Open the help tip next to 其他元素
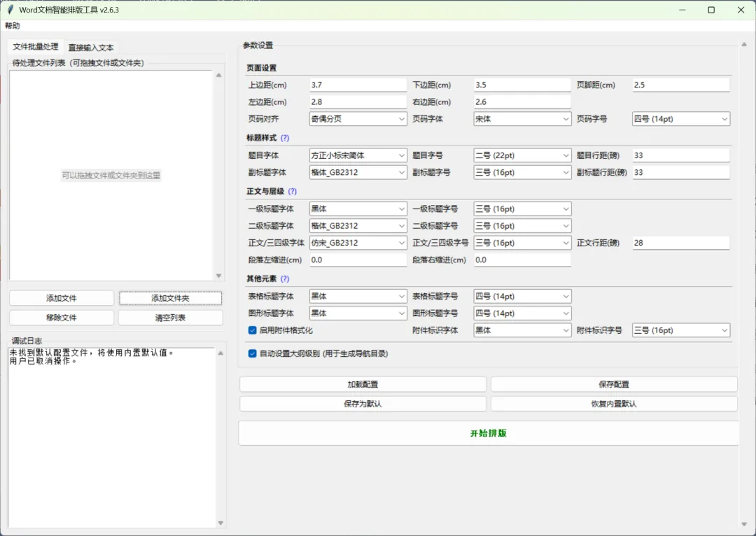The height and width of the screenshot is (536, 756). click(x=285, y=278)
